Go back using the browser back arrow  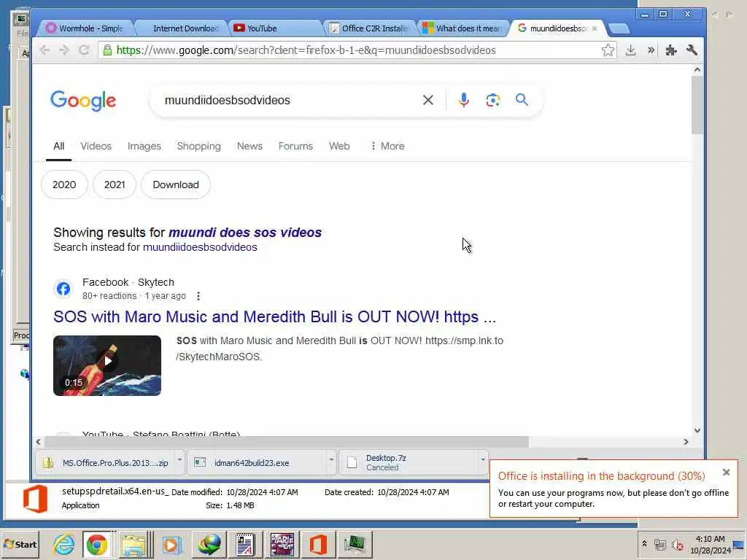44,50
